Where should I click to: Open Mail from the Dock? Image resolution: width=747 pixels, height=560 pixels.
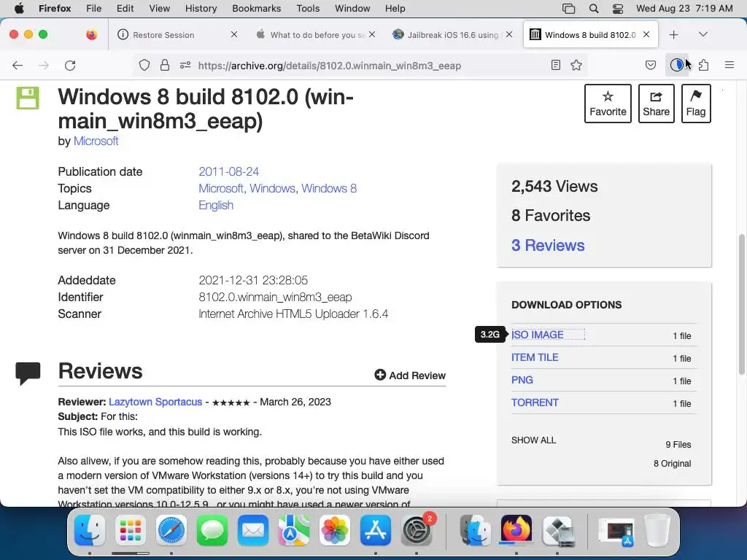(253, 530)
